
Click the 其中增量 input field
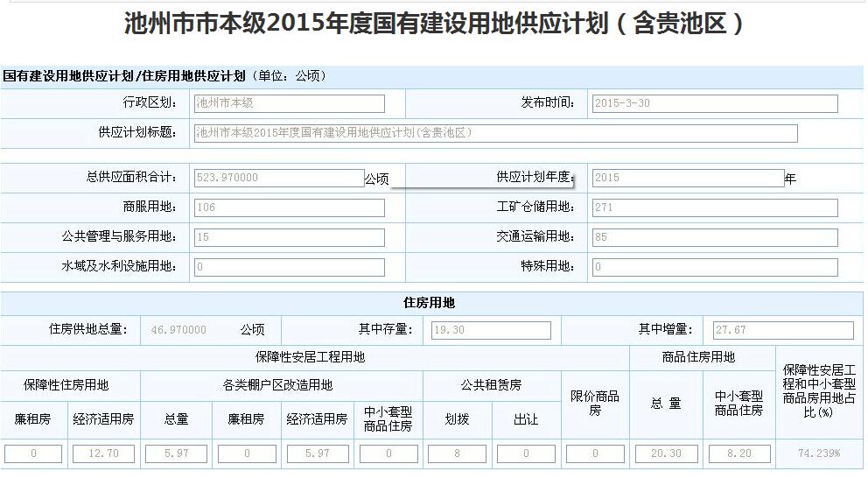(x=782, y=330)
